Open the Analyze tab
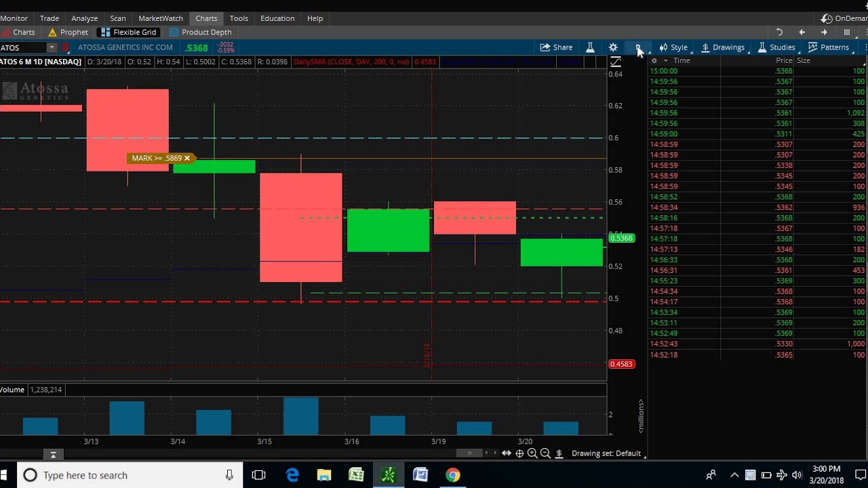Screen dimensions: 868x488 (85, 18)
